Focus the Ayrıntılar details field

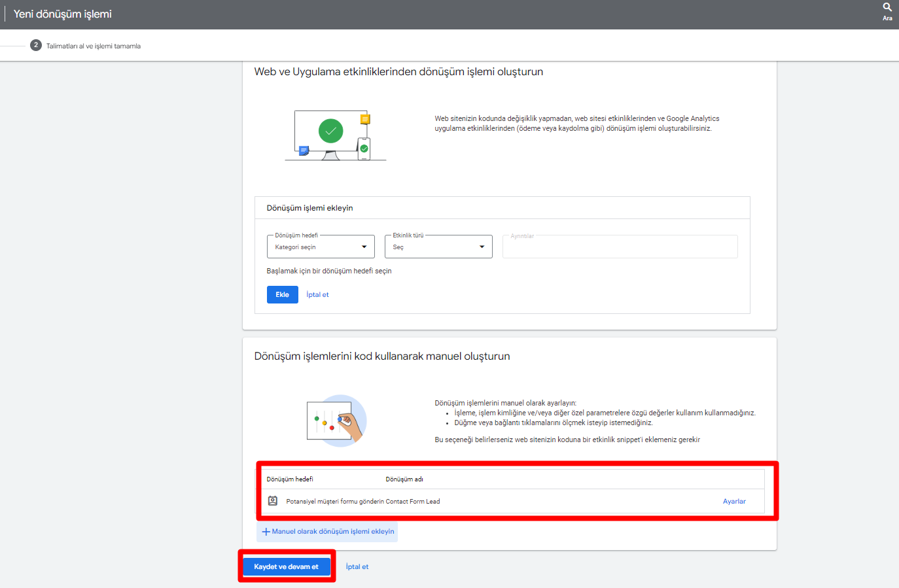[x=620, y=247]
